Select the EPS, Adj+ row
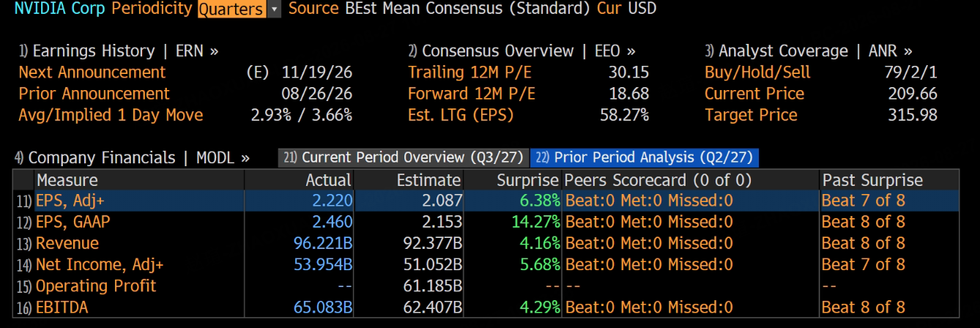The image size is (980, 328). pyautogui.click(x=486, y=201)
